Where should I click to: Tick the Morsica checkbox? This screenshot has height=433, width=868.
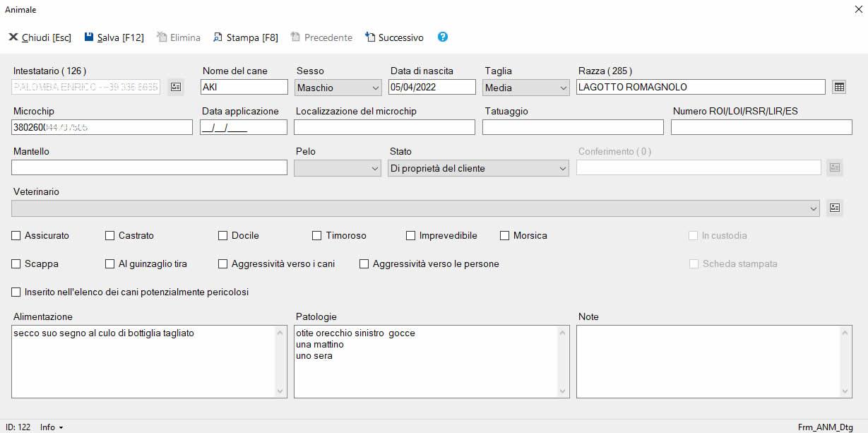(x=505, y=236)
